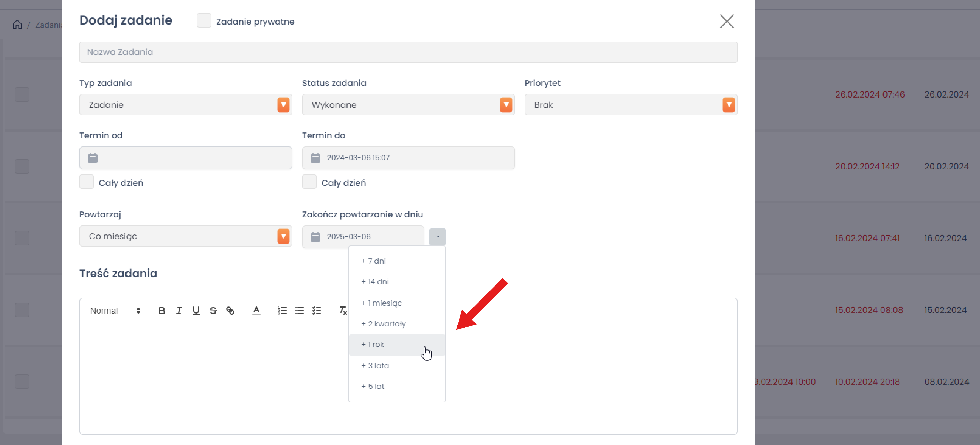Image resolution: width=980 pixels, height=445 pixels.
Task: Check Cały dzień under Termin od
Action: (87, 182)
